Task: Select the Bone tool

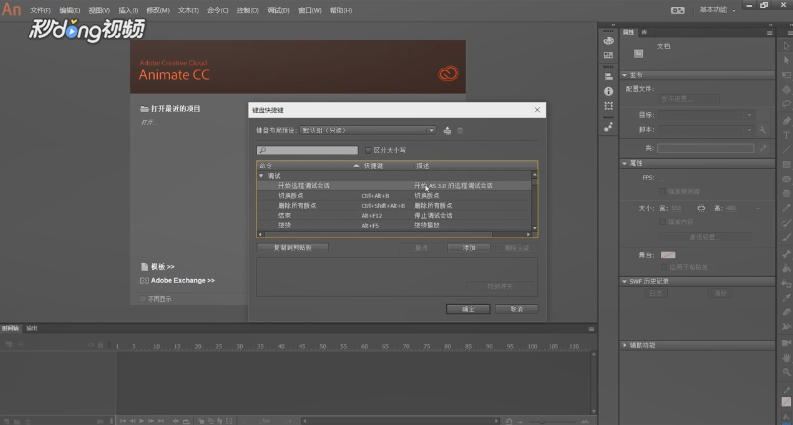Action: [x=786, y=254]
